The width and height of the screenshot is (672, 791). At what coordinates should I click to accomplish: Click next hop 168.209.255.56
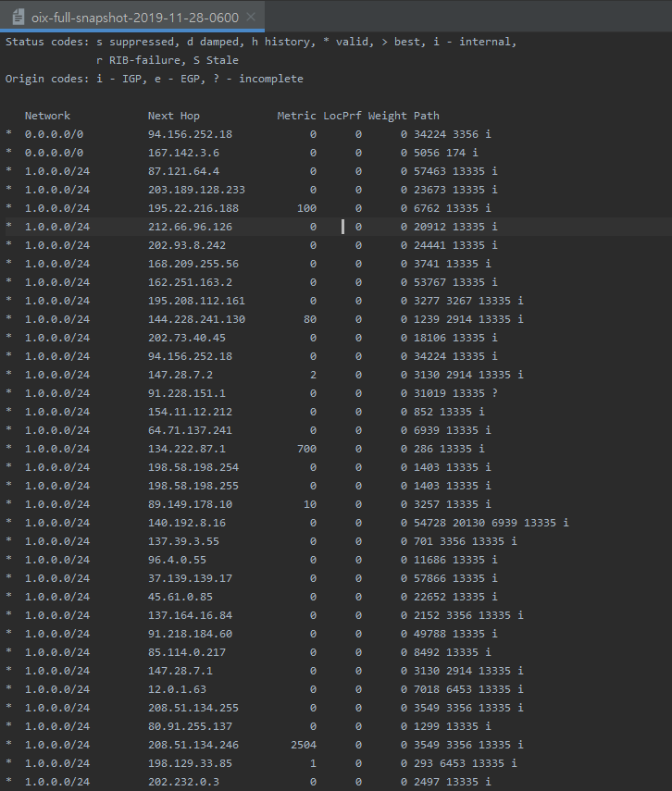[x=193, y=264]
